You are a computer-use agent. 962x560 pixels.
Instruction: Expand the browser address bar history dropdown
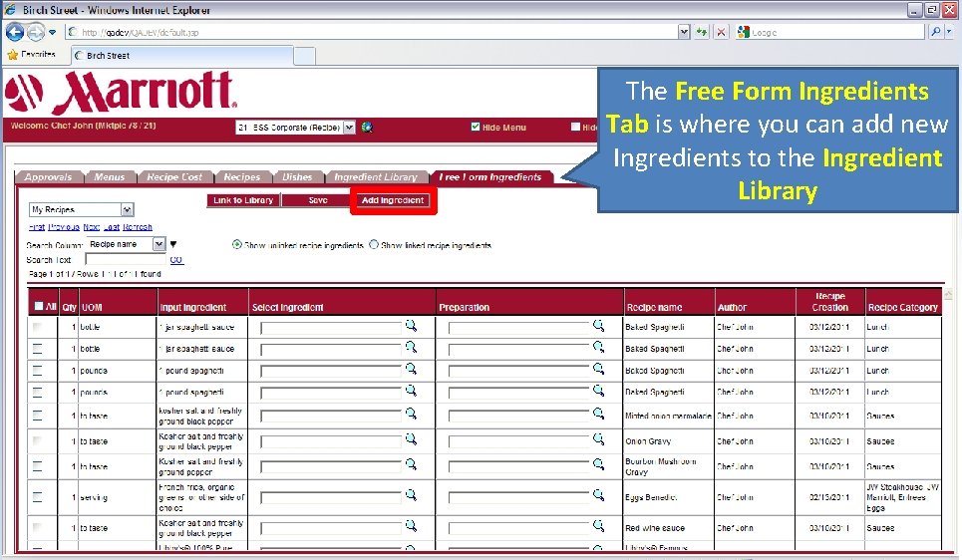pos(684,32)
